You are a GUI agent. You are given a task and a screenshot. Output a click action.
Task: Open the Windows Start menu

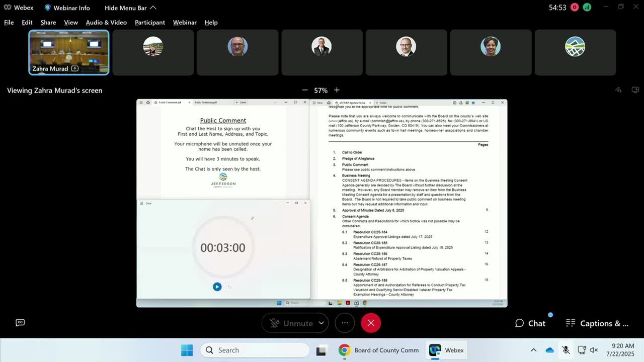tap(187, 350)
